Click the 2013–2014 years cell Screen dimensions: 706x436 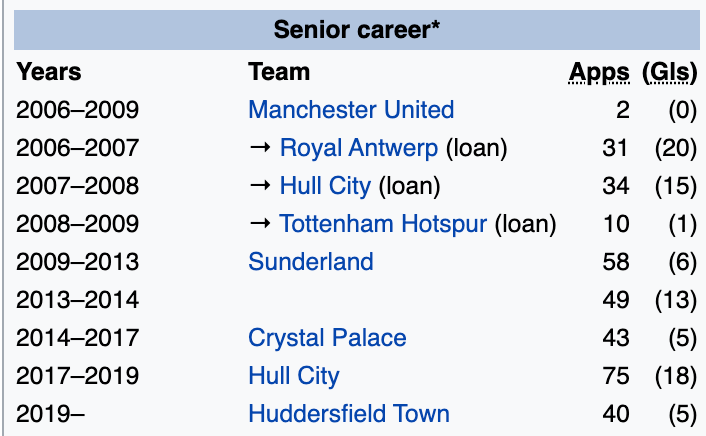coord(77,300)
